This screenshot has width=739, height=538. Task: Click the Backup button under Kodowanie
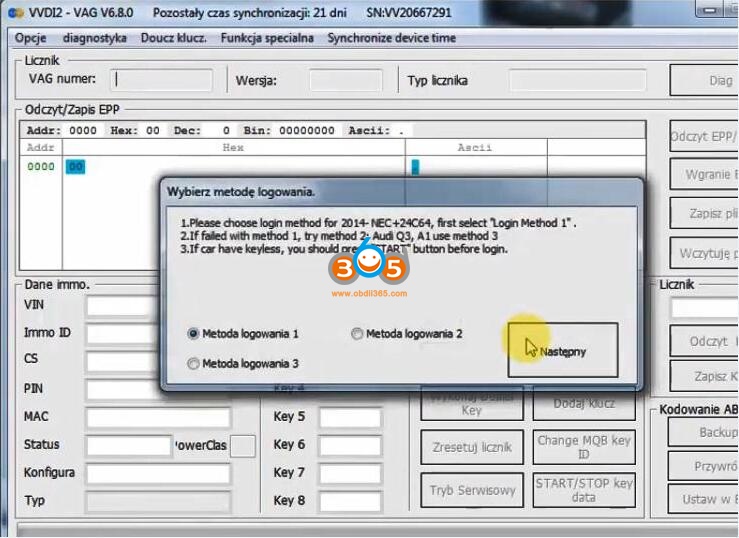[x=703, y=432]
